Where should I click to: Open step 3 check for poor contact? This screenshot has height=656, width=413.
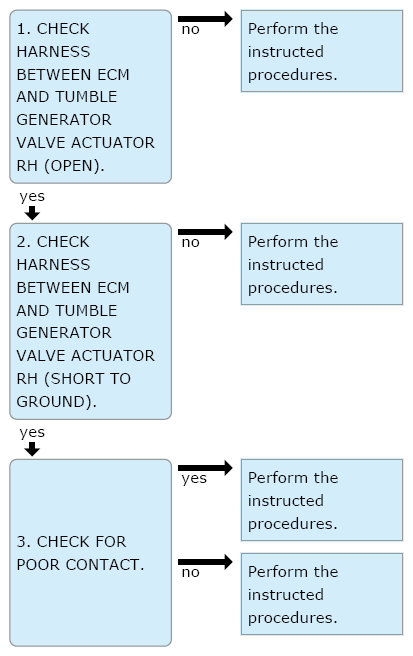point(90,553)
